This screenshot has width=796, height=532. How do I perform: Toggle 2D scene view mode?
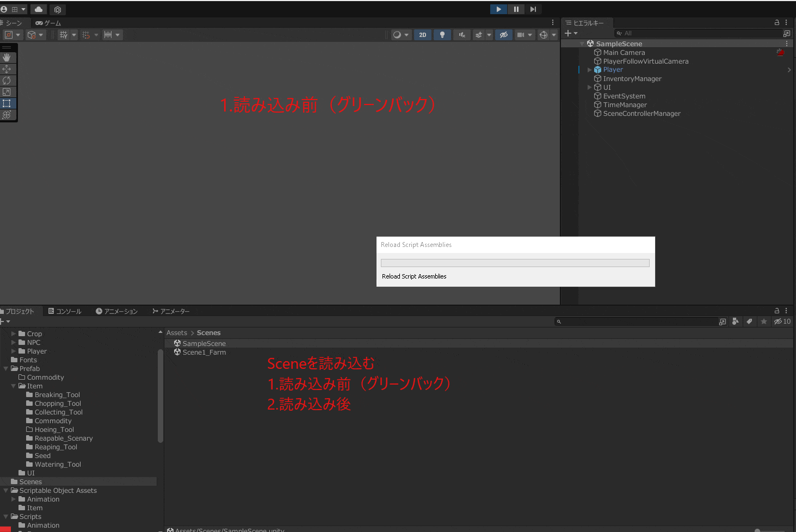(x=423, y=35)
